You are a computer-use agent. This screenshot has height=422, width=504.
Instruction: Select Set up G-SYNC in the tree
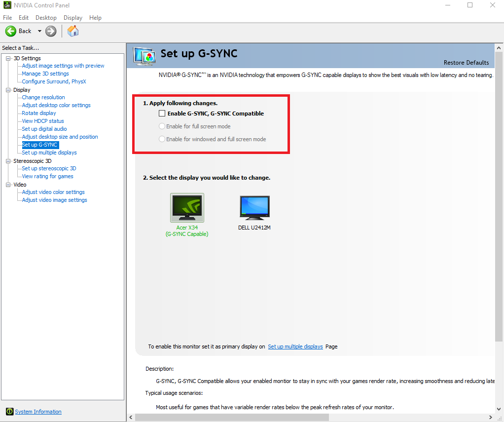click(x=40, y=145)
